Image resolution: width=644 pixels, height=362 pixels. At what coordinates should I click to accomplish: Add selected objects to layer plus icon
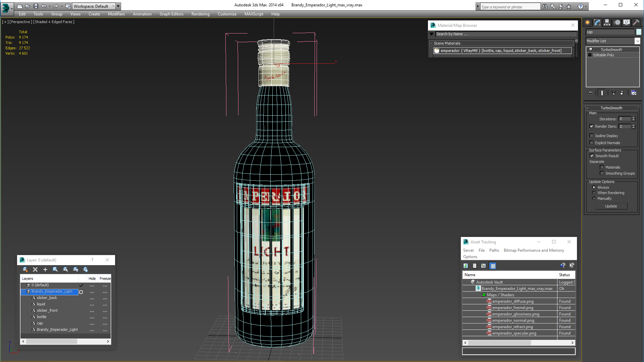tap(45, 269)
